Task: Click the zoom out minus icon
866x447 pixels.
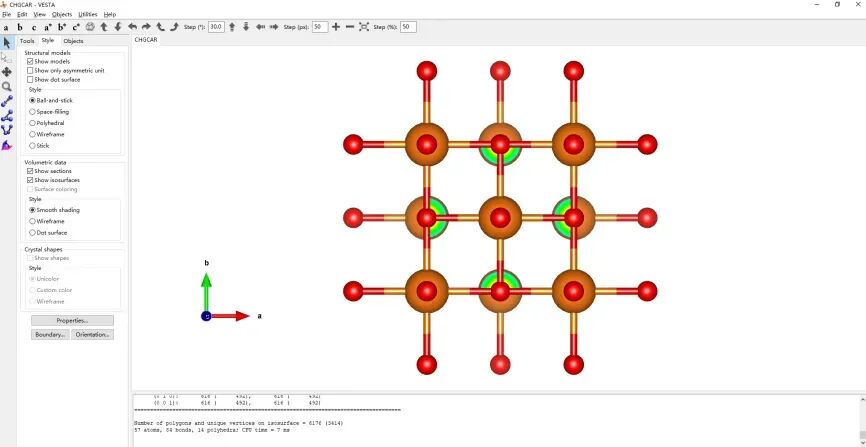Action: (x=350, y=27)
